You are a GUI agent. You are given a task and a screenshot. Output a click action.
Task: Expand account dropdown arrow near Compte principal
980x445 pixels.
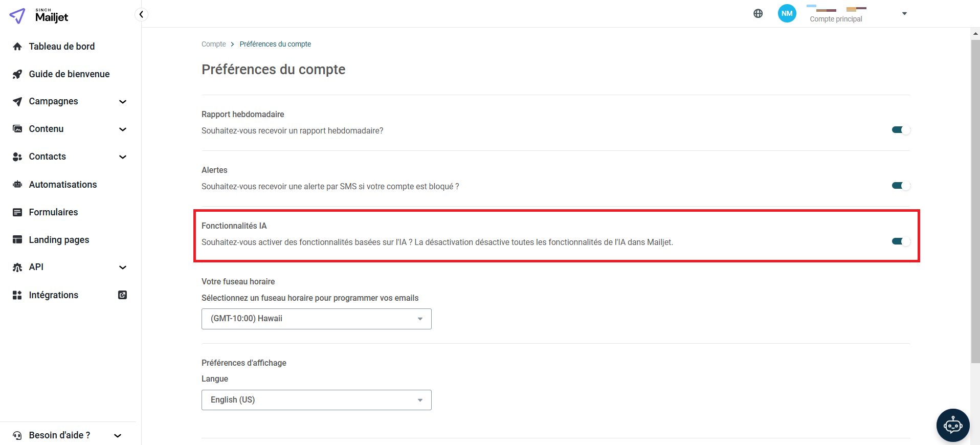904,14
